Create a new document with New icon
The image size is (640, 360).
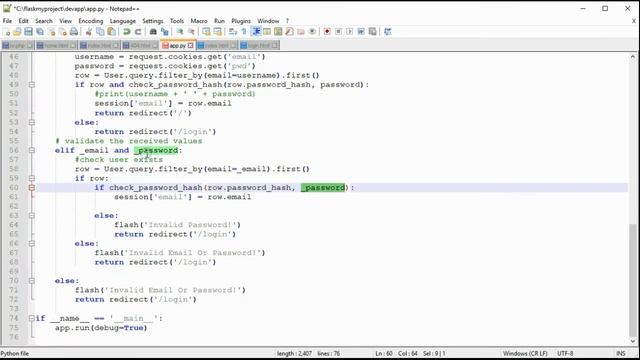point(7,32)
